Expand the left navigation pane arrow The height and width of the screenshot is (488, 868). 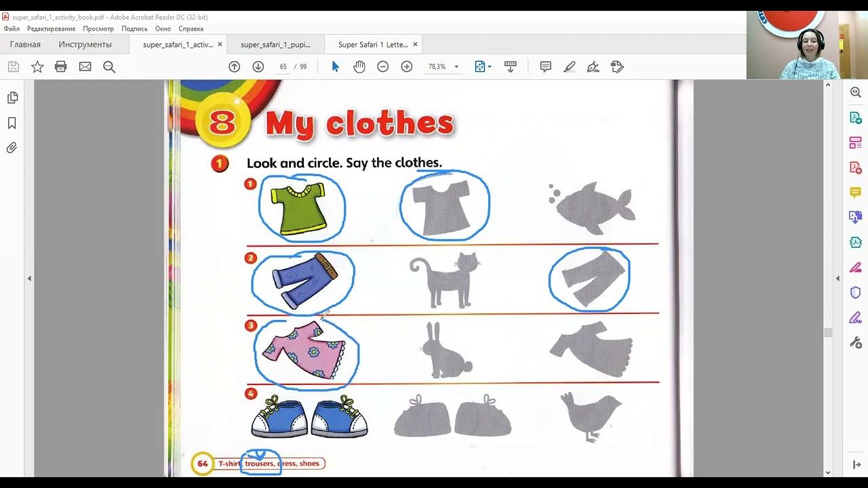[x=29, y=279]
